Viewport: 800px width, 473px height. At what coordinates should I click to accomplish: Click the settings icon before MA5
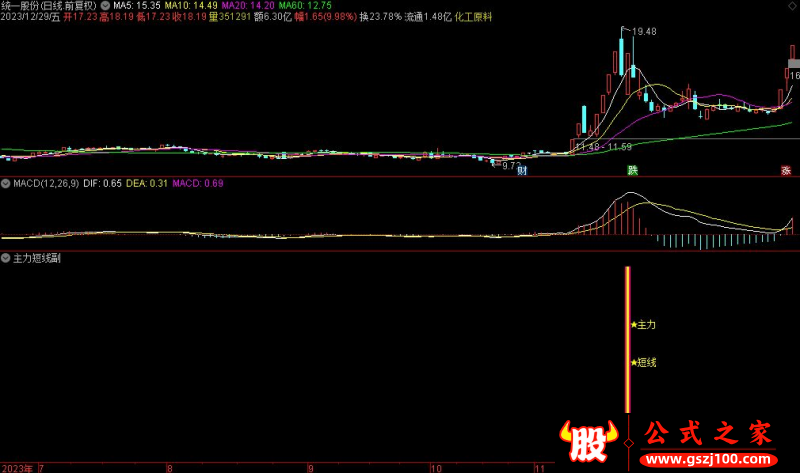point(107,5)
